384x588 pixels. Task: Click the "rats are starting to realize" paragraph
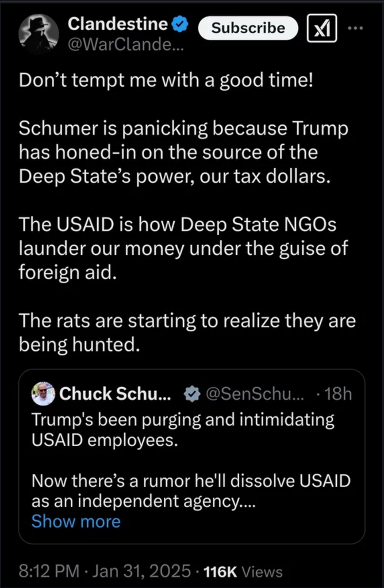click(187, 332)
